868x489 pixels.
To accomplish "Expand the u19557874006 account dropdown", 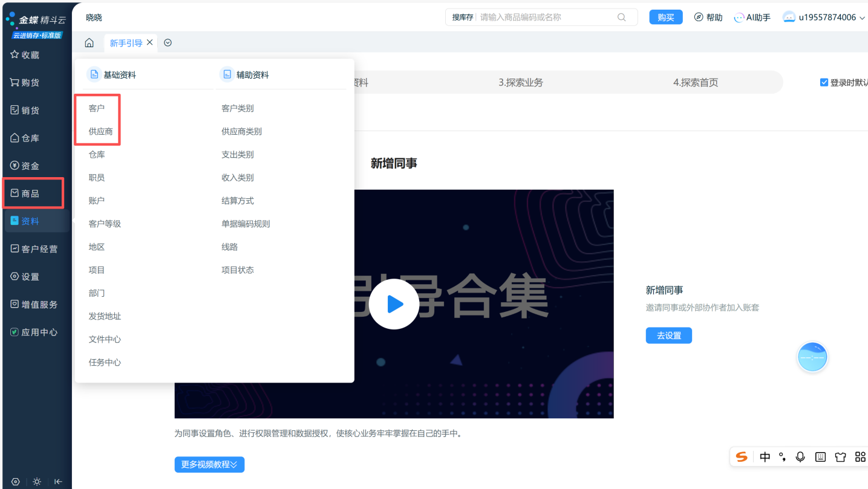I will 861,18.
